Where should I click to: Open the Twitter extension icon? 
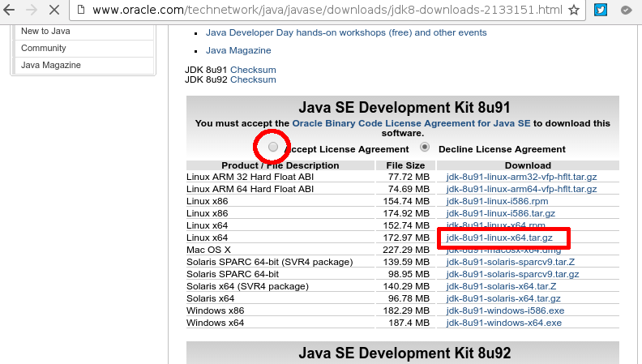[x=601, y=10]
